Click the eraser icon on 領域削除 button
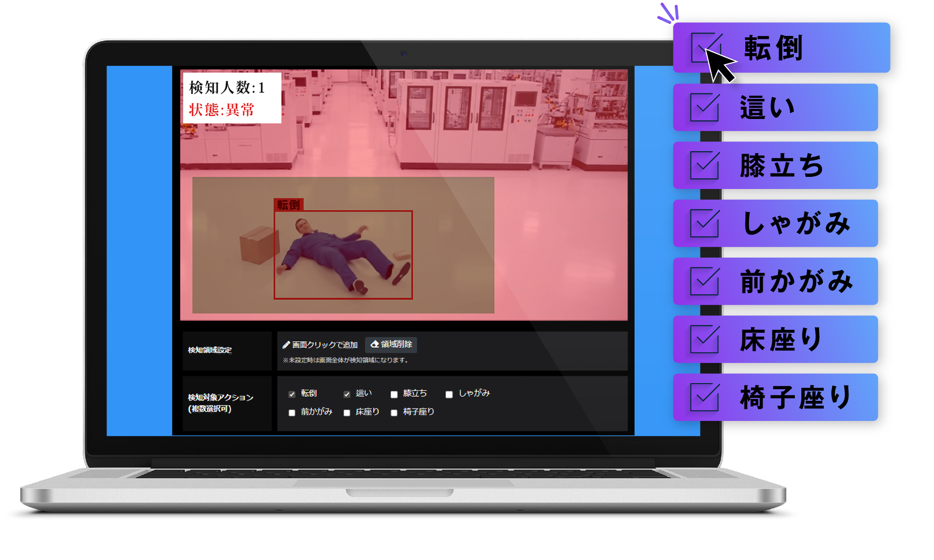Screen dimensions: 934x560 [375, 344]
